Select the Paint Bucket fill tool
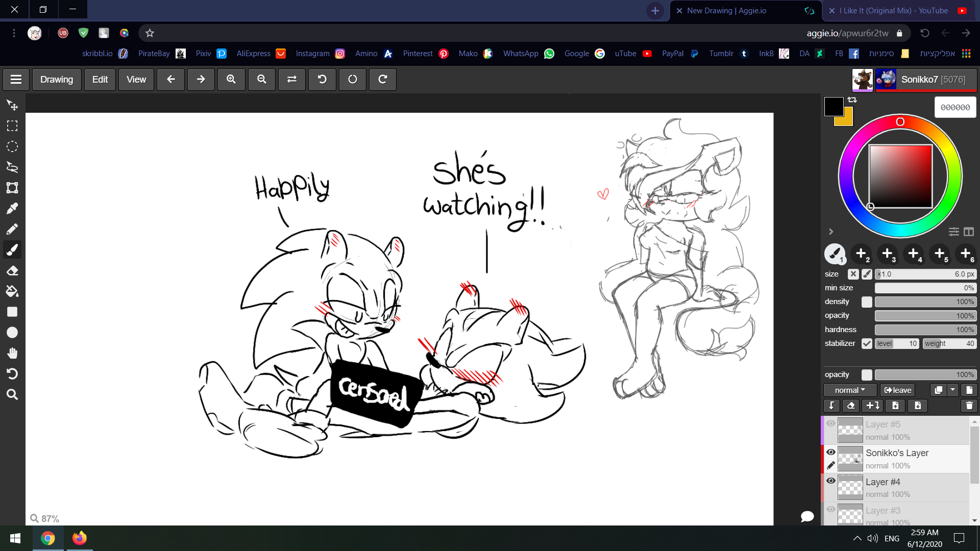The height and width of the screenshot is (551, 980). coord(12,291)
